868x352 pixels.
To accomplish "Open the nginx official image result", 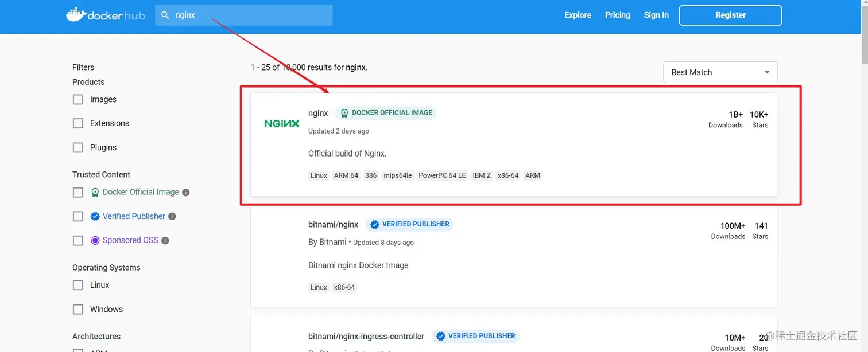I will click(x=318, y=114).
